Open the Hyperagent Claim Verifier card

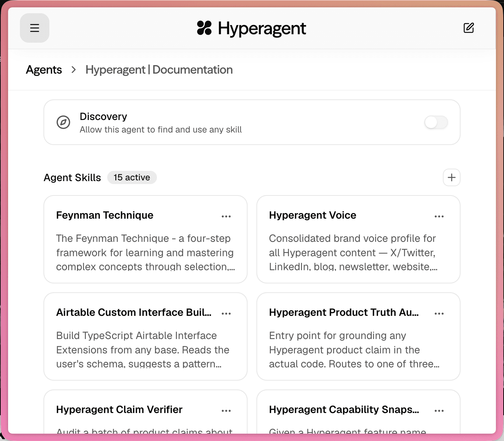(x=146, y=412)
